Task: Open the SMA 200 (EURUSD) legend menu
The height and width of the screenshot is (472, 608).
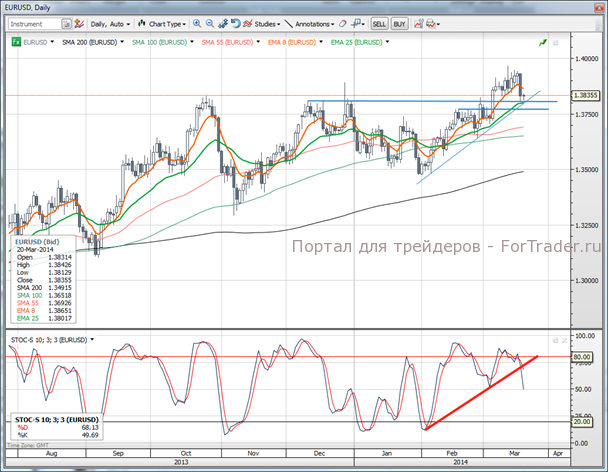Action: click(90, 42)
